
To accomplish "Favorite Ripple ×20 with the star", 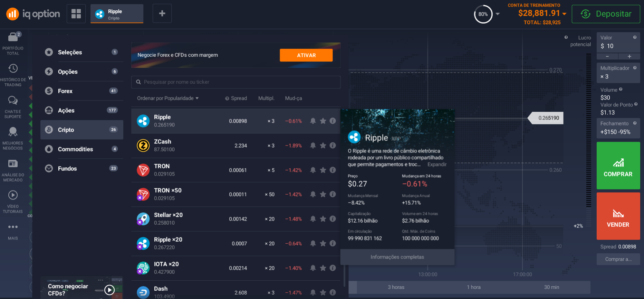I will pyautogui.click(x=323, y=243).
